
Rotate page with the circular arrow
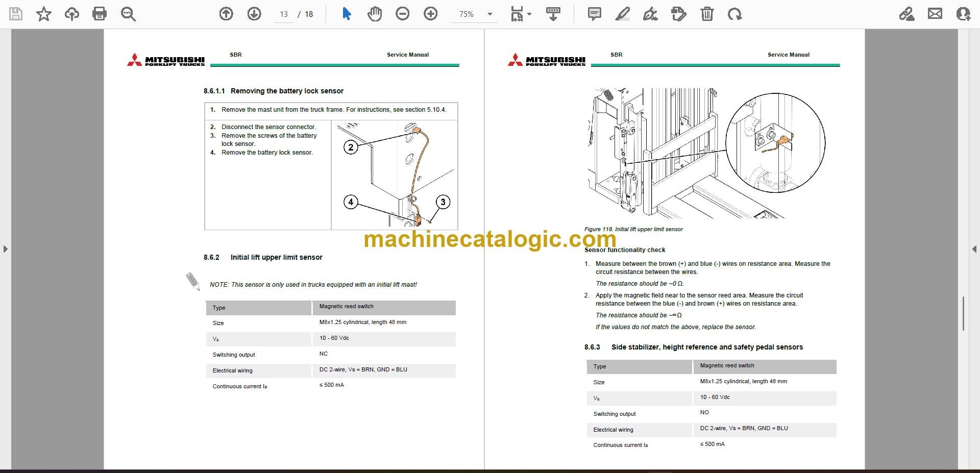coord(735,14)
